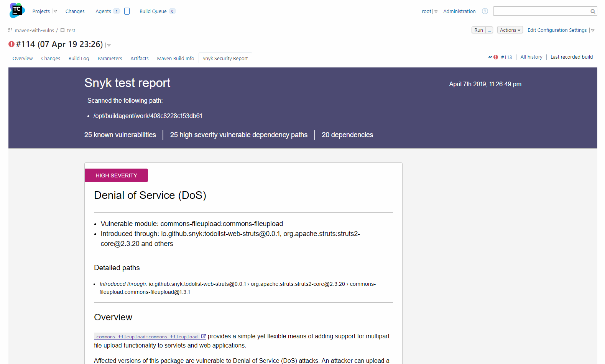Open the Build Queue page
The width and height of the screenshot is (605, 364).
(x=153, y=11)
